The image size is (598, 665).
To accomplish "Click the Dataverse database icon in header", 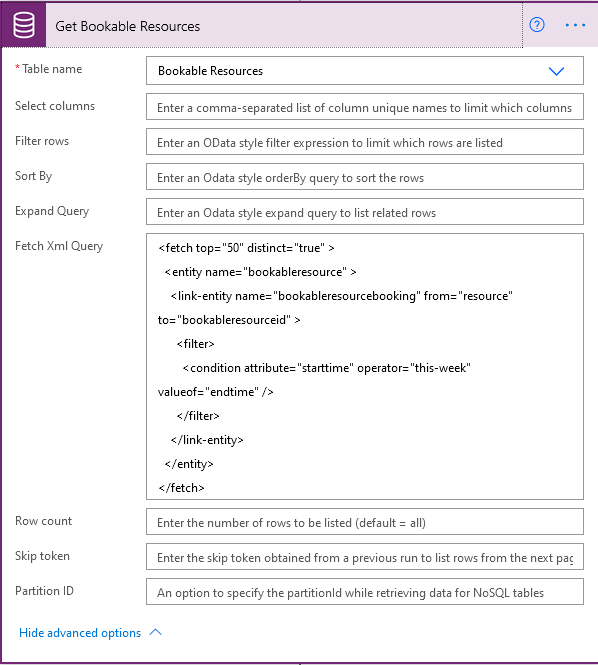I will pos(24,25).
